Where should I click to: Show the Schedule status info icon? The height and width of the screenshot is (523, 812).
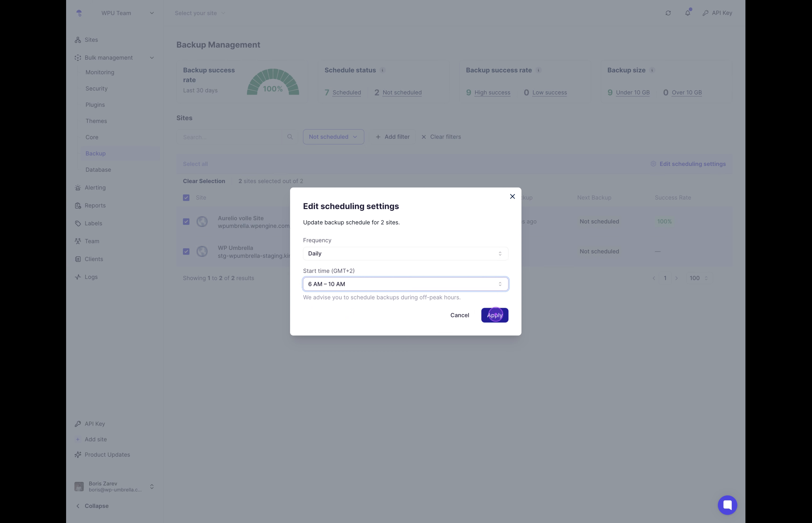pos(382,70)
